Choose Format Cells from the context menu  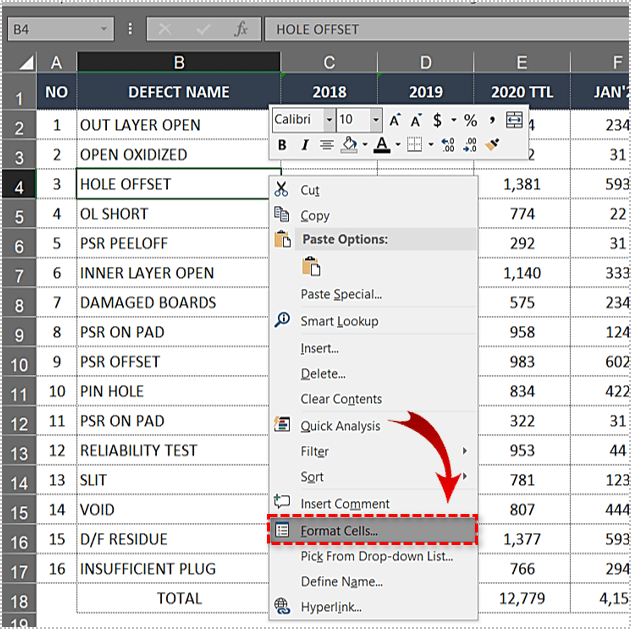[x=339, y=530]
